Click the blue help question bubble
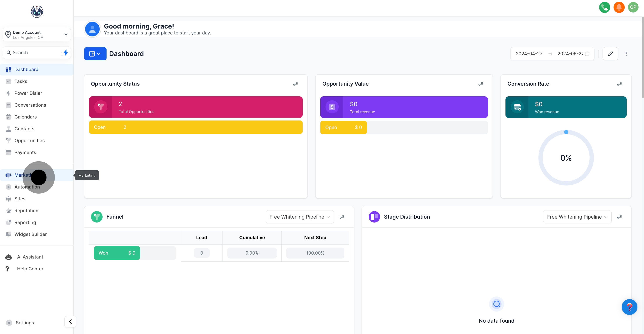Viewport: 644px width, 334px height. click(x=629, y=307)
